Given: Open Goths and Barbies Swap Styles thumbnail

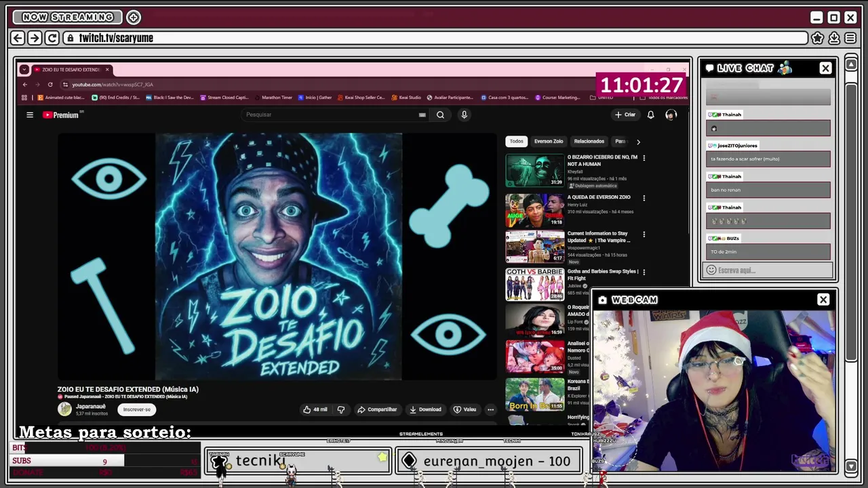Looking at the screenshot, I should pyautogui.click(x=534, y=285).
